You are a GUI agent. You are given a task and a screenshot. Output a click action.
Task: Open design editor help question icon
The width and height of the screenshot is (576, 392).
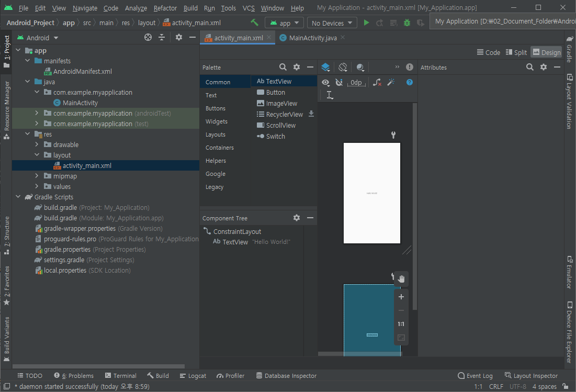coord(409,82)
